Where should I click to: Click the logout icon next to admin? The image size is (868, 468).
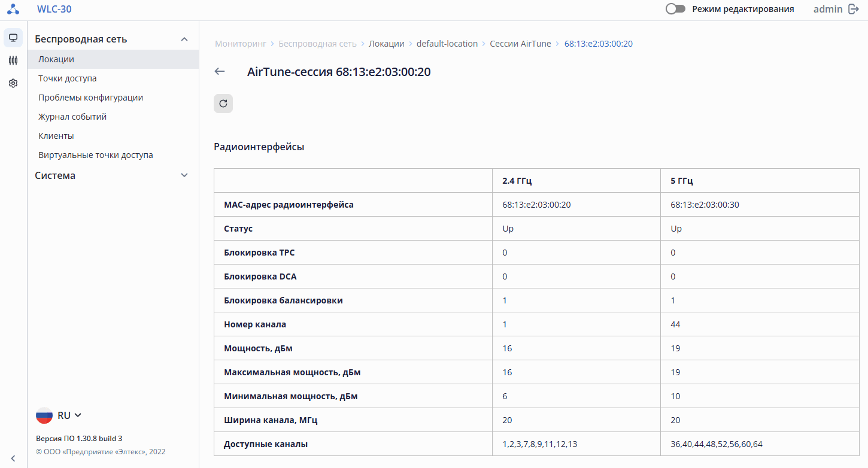click(x=854, y=9)
